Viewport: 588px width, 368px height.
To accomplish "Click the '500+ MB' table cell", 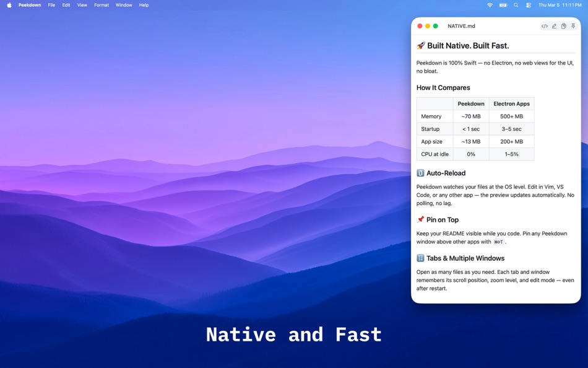I will (511, 116).
